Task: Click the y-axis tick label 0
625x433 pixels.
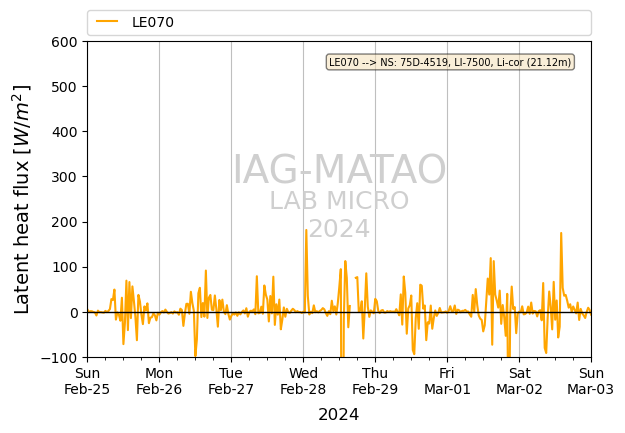Action: coord(74,313)
